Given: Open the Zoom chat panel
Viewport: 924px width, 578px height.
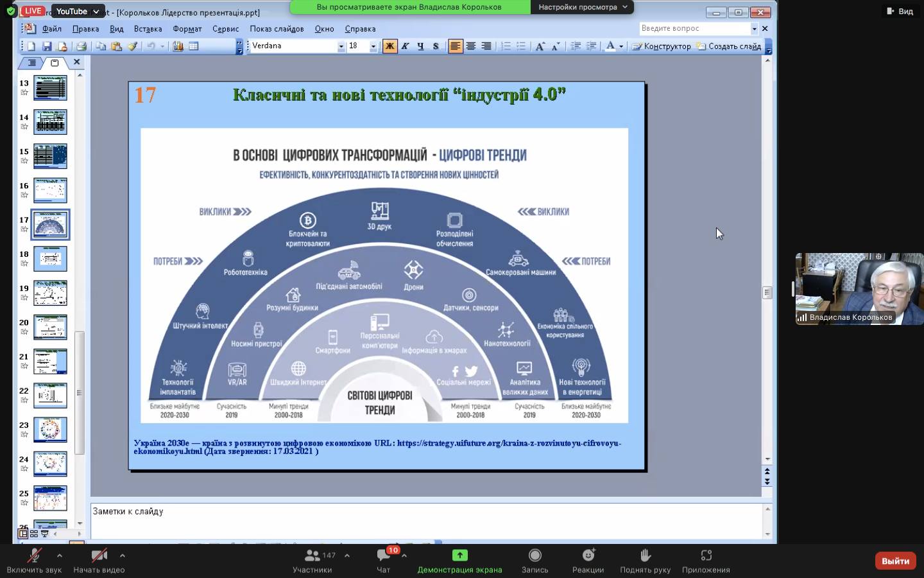Looking at the screenshot, I should click(x=384, y=556).
